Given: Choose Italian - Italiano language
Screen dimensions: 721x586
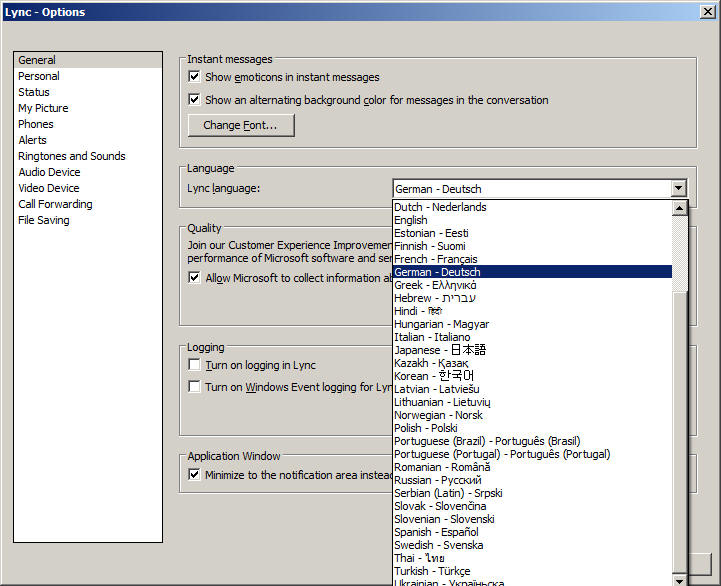Looking at the screenshot, I should [532, 337].
